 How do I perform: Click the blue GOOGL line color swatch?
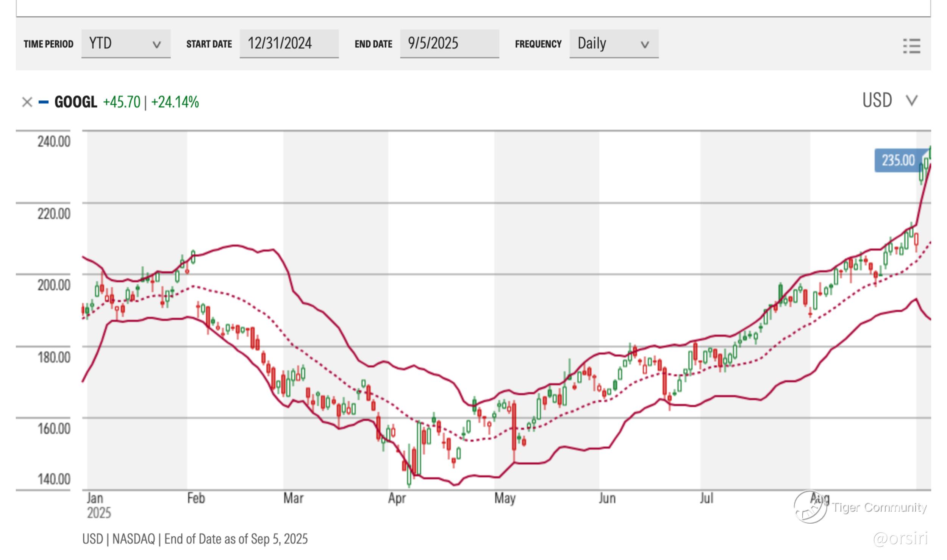44,102
